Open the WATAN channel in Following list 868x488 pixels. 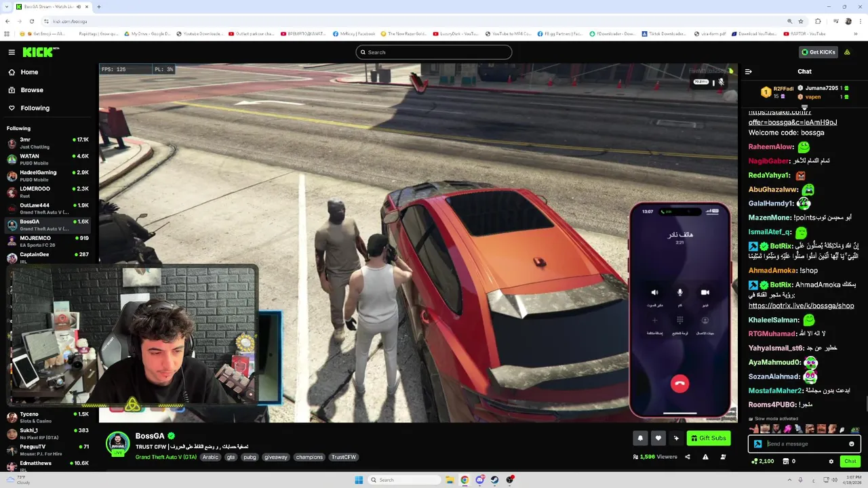(47, 159)
